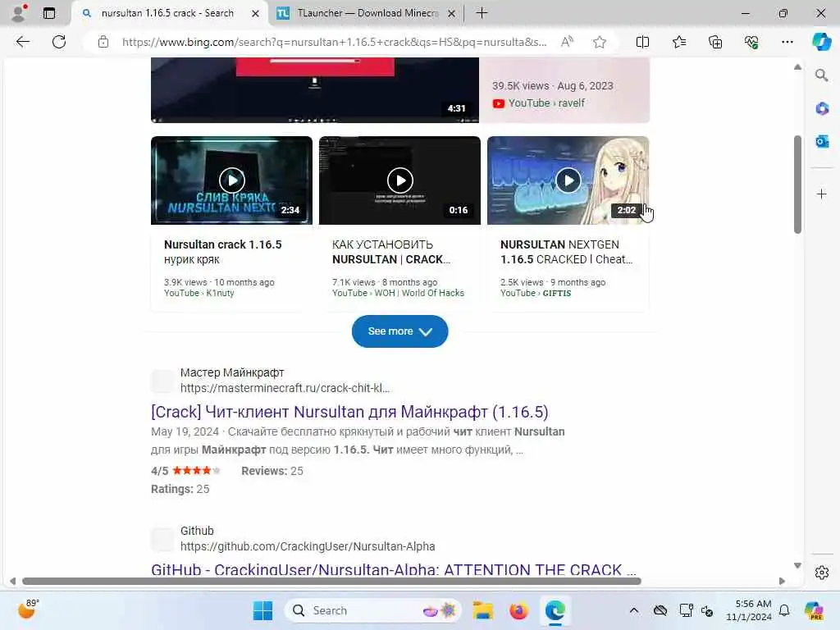Select the 'Reviews: 25' text
This screenshot has height=630, width=840.
click(x=272, y=471)
